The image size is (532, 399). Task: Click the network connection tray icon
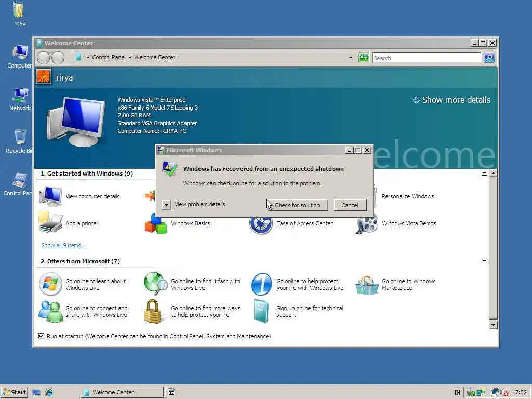(x=495, y=393)
